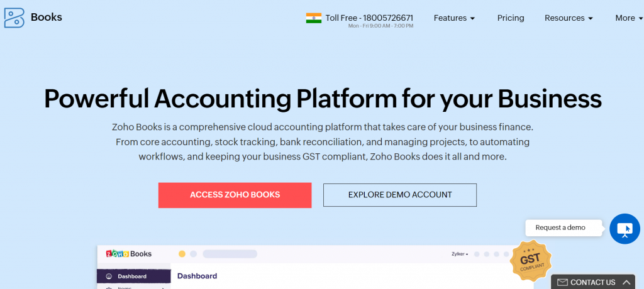
Task: Click the Request a demo label
Action: click(x=560, y=227)
